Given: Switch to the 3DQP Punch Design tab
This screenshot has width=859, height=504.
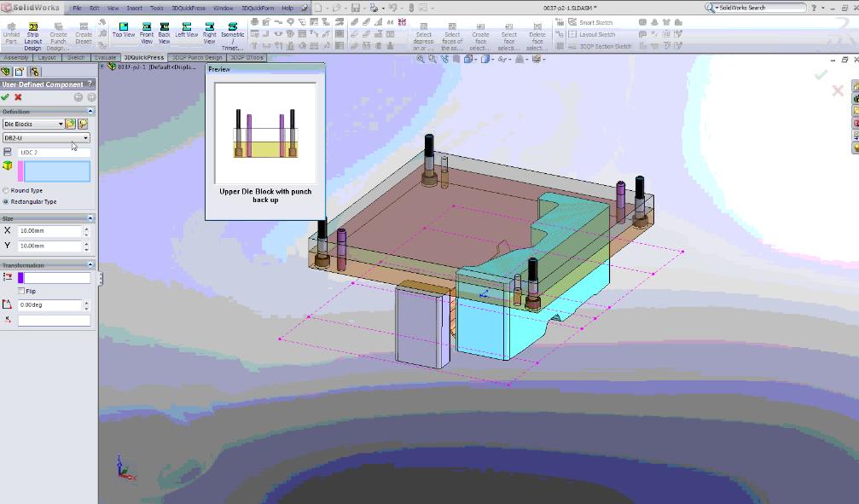Looking at the screenshot, I should [x=197, y=57].
